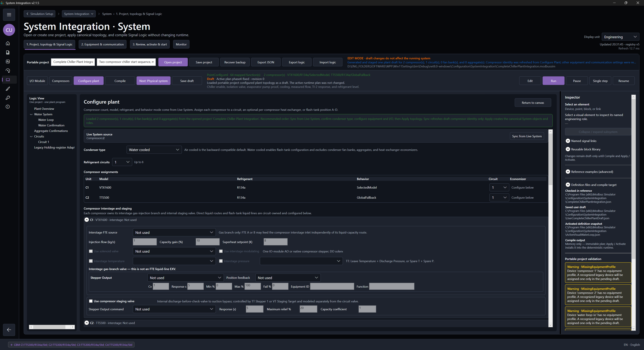Viewport: 644px width, 350px height.
Task: Switch to Review, activate & start tab
Action: (150, 44)
